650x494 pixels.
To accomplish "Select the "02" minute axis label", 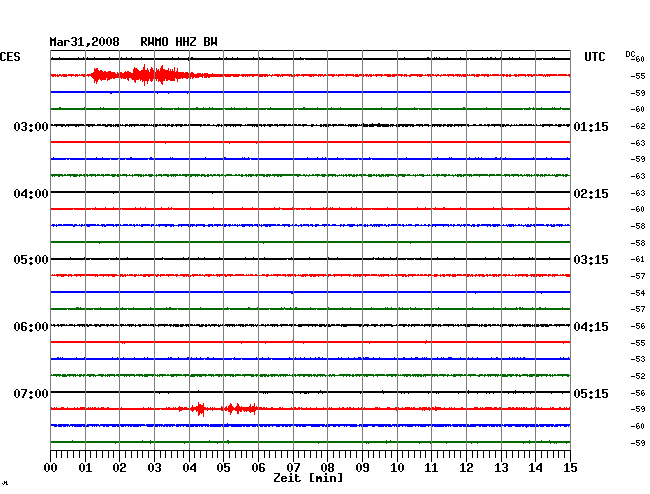I will (x=119, y=468).
